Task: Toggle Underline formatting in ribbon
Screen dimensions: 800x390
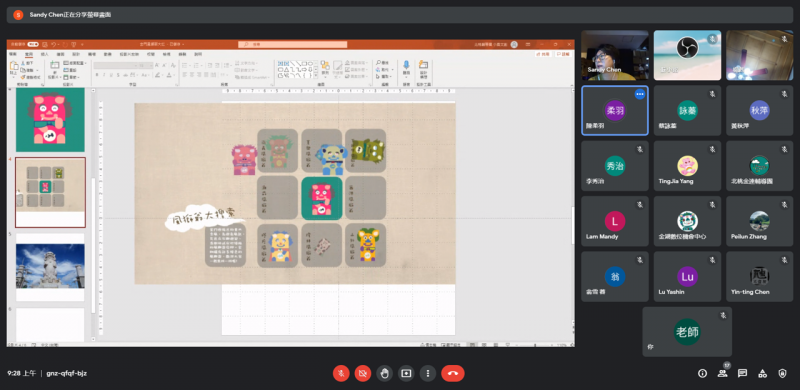Action: 111,75
